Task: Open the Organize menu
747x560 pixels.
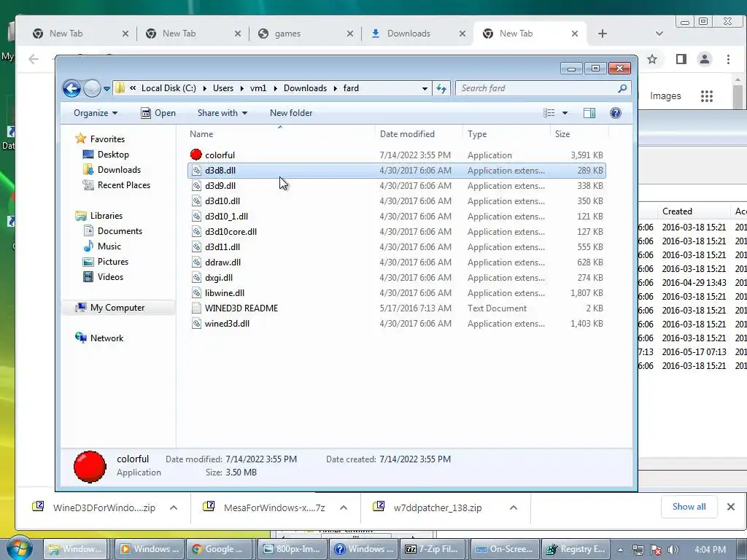Action: 96,113
